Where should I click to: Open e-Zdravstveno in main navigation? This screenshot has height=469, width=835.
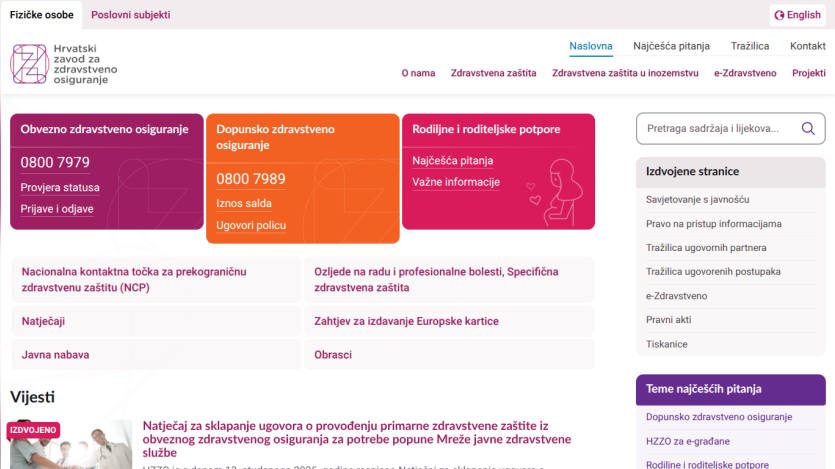tap(745, 73)
